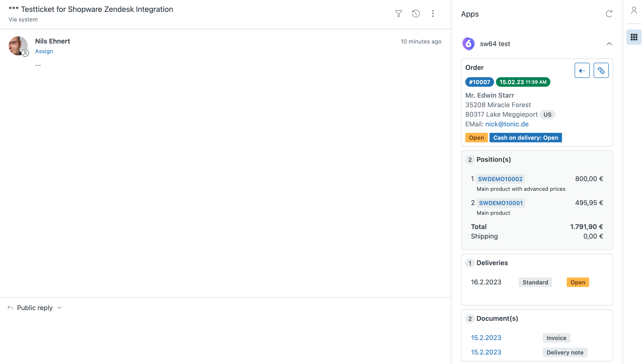Click the 10 minutes ago timestamp
The image size is (644, 364).
[x=421, y=42]
